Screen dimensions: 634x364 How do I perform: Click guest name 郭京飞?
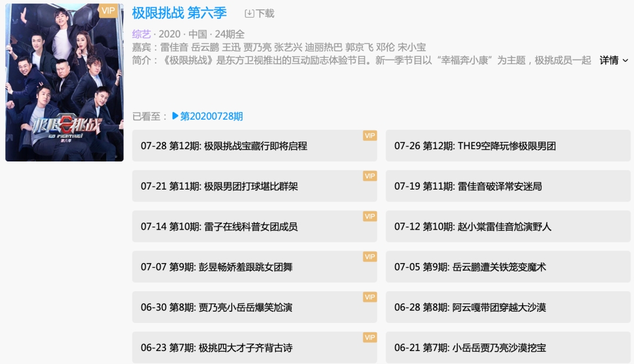coord(359,48)
